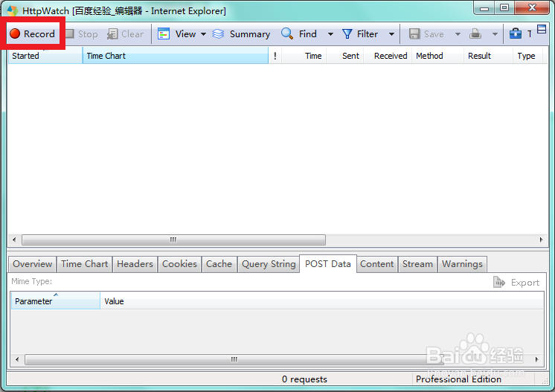Click the Stop recording button

point(82,34)
